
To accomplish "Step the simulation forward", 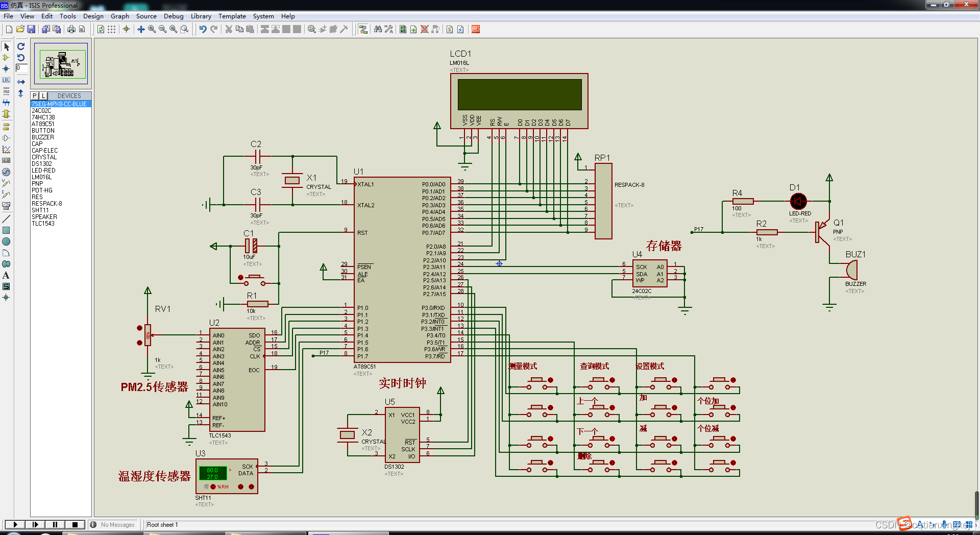I will (x=35, y=524).
